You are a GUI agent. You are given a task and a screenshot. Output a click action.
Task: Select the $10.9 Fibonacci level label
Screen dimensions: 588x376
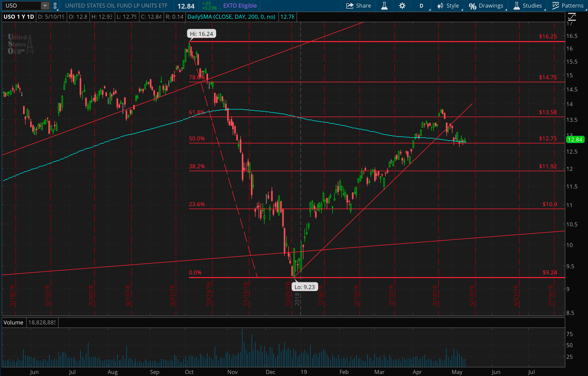550,204
